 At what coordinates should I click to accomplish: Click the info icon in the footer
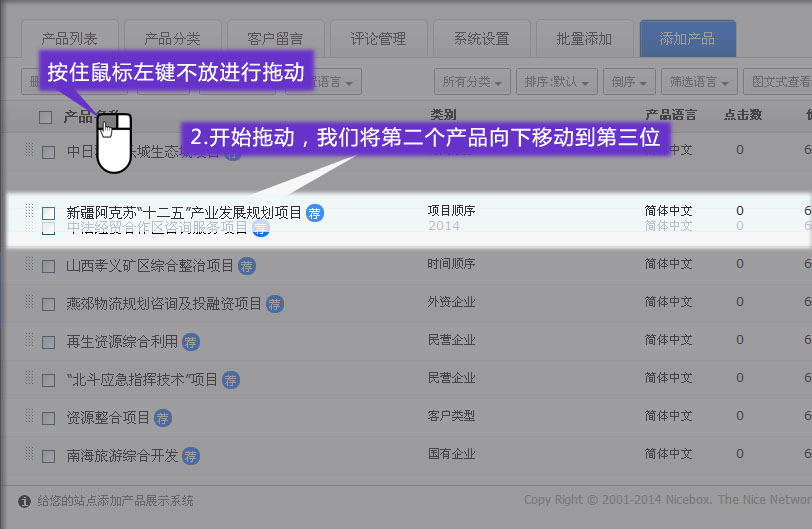[25, 501]
